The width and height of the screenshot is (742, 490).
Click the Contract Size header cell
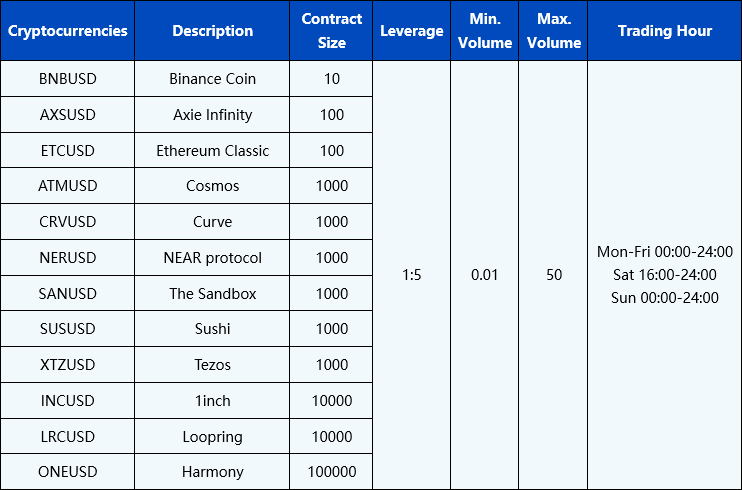331,31
